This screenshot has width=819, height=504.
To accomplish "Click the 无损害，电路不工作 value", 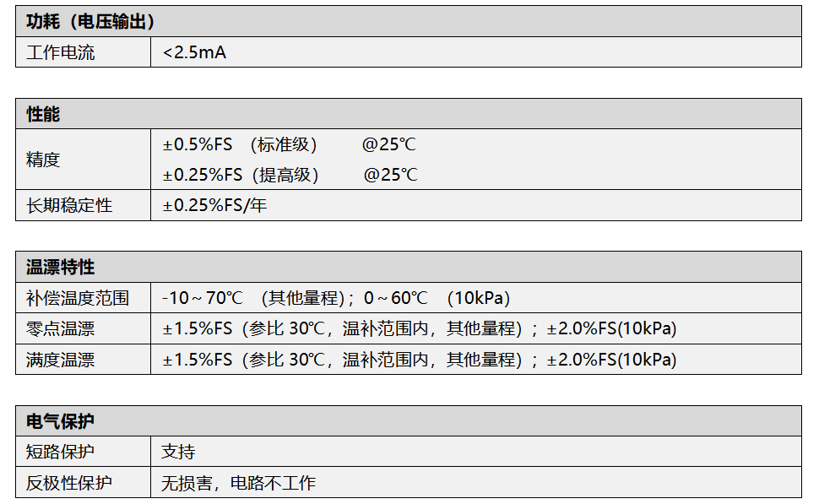I will pos(238,483).
